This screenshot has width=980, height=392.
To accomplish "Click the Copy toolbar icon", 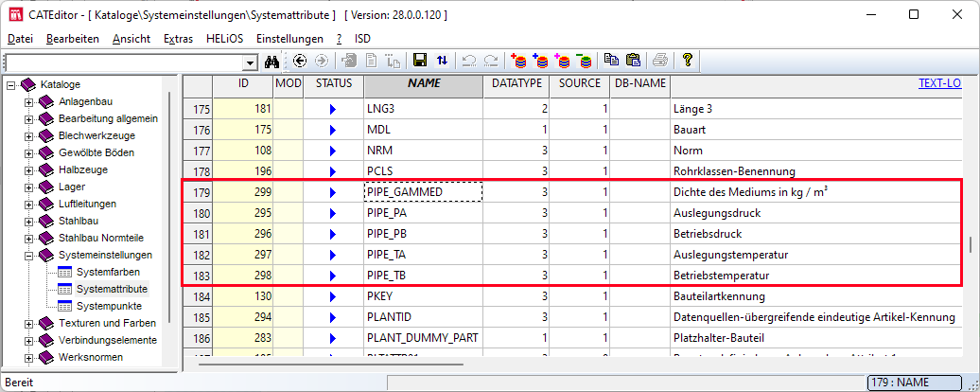I will (611, 61).
